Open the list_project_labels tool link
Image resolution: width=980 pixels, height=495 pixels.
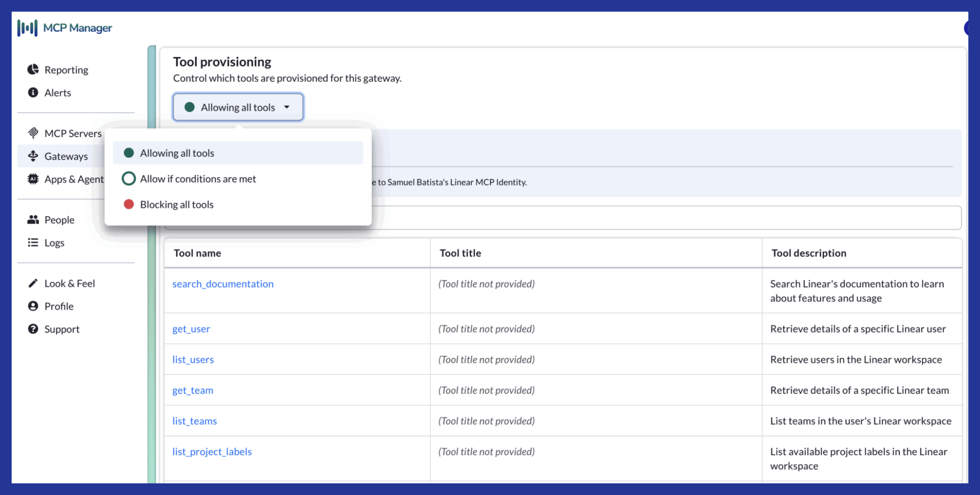pyautogui.click(x=212, y=451)
